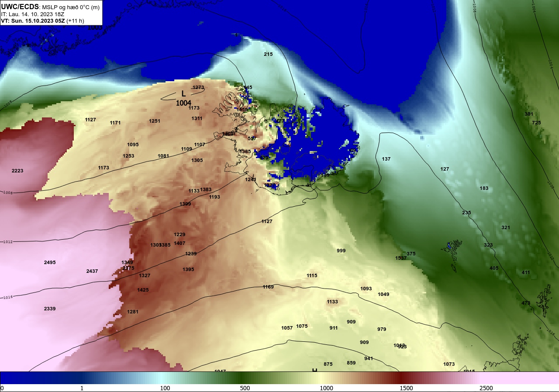The width and height of the screenshot is (559, 392).
Task: Click the 1075 height value
Action: coord(302,326)
